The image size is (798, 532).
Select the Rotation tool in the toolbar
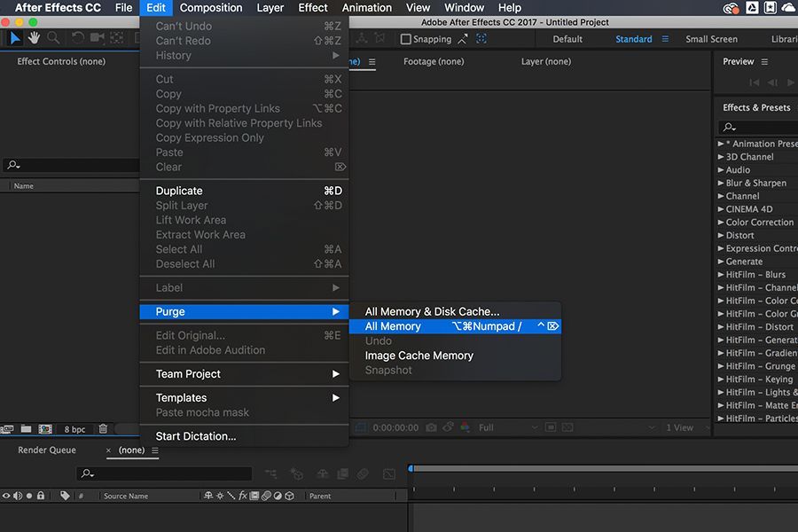tap(77, 38)
